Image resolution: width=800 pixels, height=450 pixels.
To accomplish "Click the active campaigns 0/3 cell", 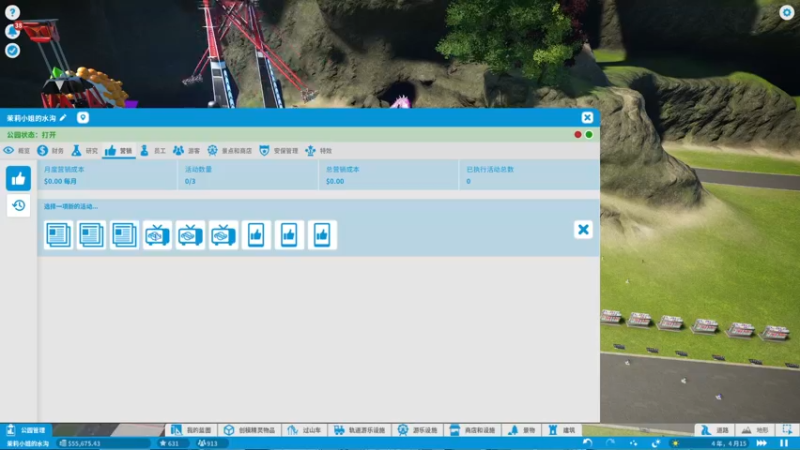I will pos(248,175).
